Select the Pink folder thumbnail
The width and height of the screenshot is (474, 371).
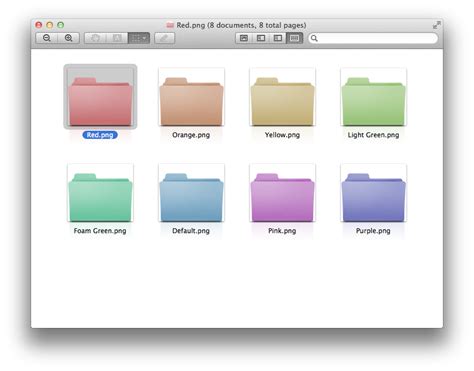point(282,193)
